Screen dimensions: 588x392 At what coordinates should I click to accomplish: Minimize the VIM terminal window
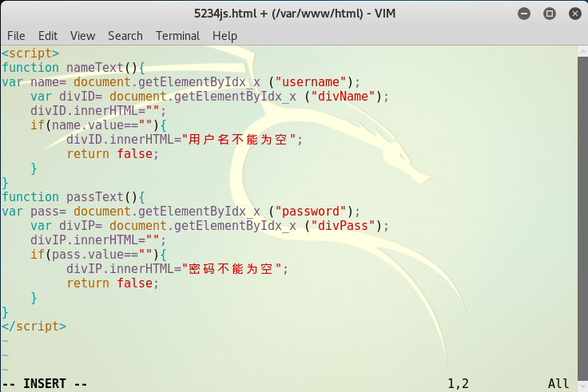click(x=524, y=14)
